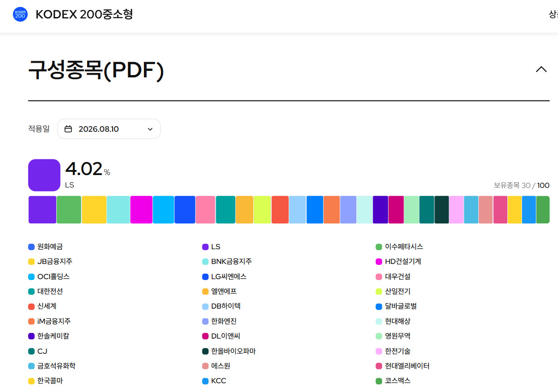Select the salmon 에스원 segment in the bar
The width and height of the screenshot is (558, 392).
point(486,210)
